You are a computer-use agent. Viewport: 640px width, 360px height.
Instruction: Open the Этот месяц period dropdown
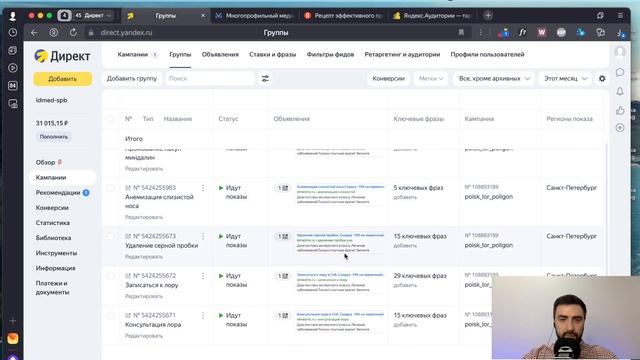[x=565, y=78]
